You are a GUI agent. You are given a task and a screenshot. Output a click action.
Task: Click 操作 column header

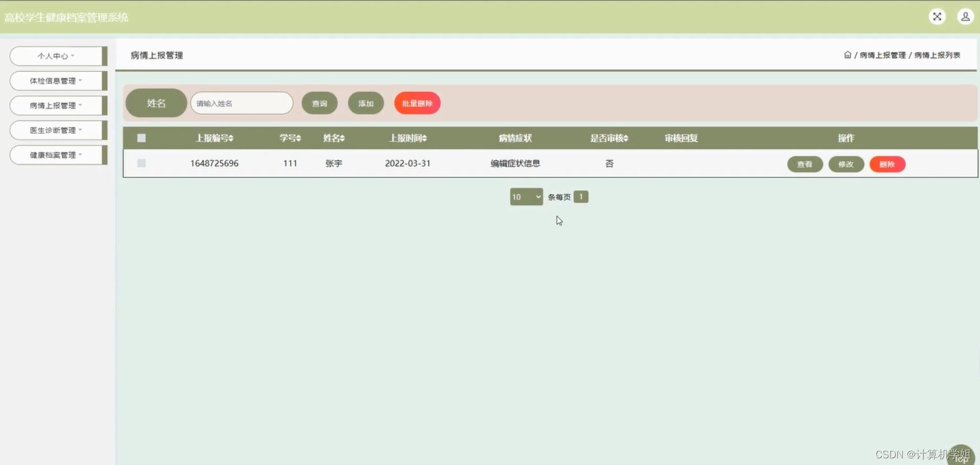pyautogui.click(x=846, y=138)
